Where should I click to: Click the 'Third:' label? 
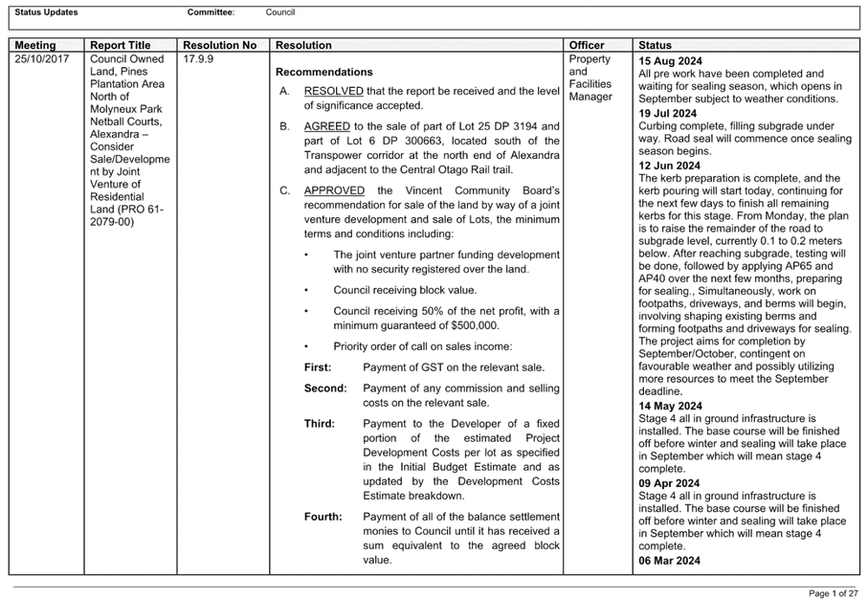(x=319, y=424)
